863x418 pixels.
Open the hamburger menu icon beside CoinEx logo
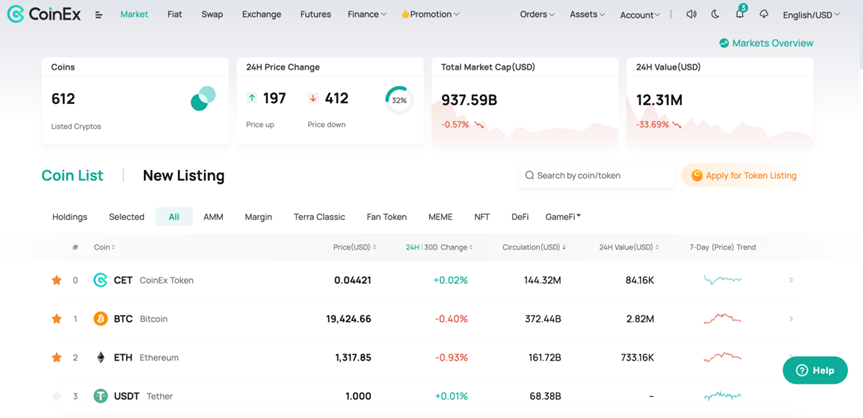[99, 15]
